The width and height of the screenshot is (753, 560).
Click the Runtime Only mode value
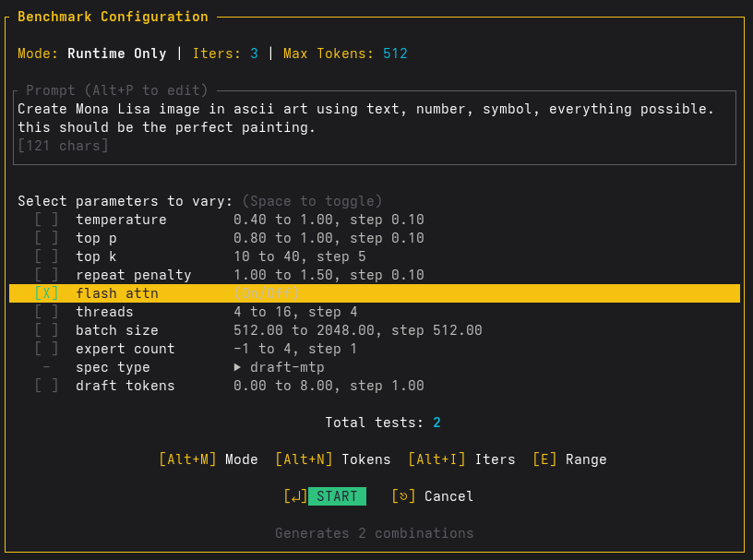pos(116,54)
